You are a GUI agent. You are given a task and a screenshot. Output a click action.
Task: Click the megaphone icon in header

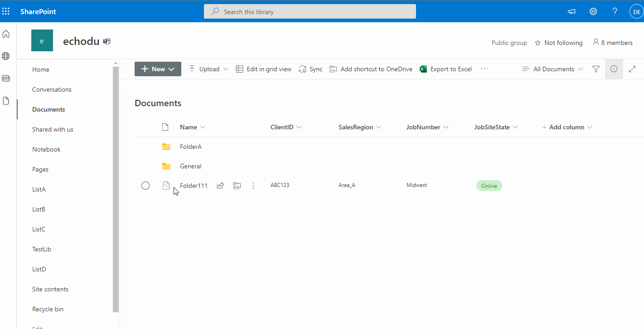point(571,12)
